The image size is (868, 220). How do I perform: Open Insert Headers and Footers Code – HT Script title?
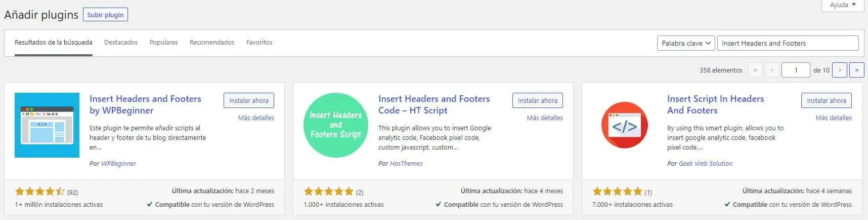434,104
